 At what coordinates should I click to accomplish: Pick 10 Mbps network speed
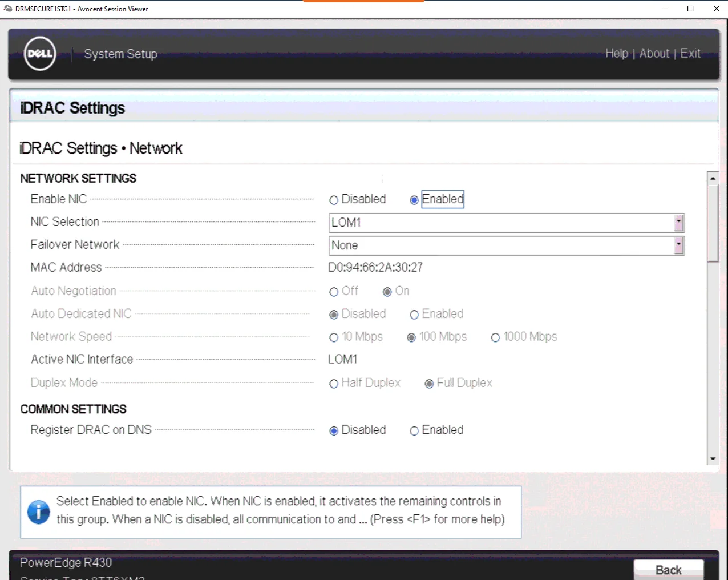334,337
